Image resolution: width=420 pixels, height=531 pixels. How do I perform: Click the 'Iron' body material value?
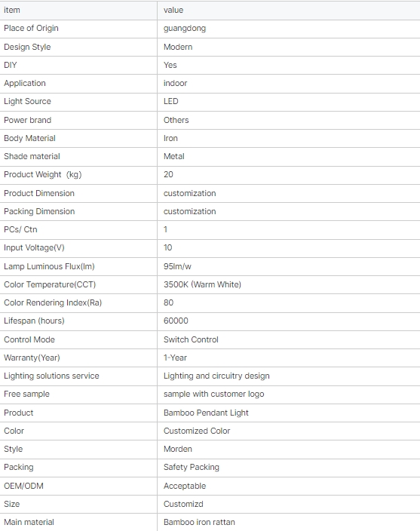pos(170,138)
